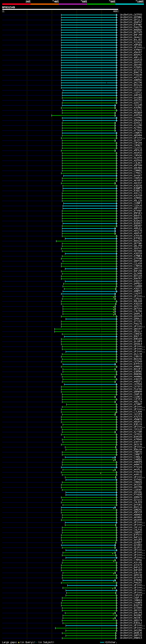
Task: Click the UniRef100_A9T230 label
Action: coord(131,77)
